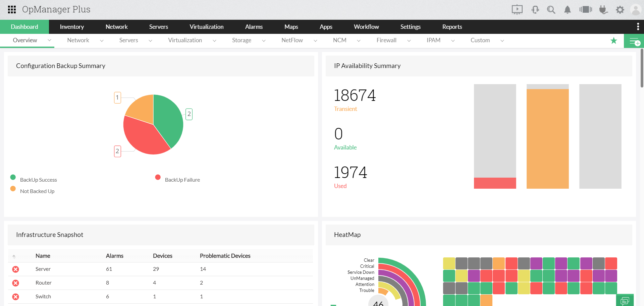This screenshot has width=644, height=306.
Task: Open support with the headset icon
Action: click(x=535, y=9)
